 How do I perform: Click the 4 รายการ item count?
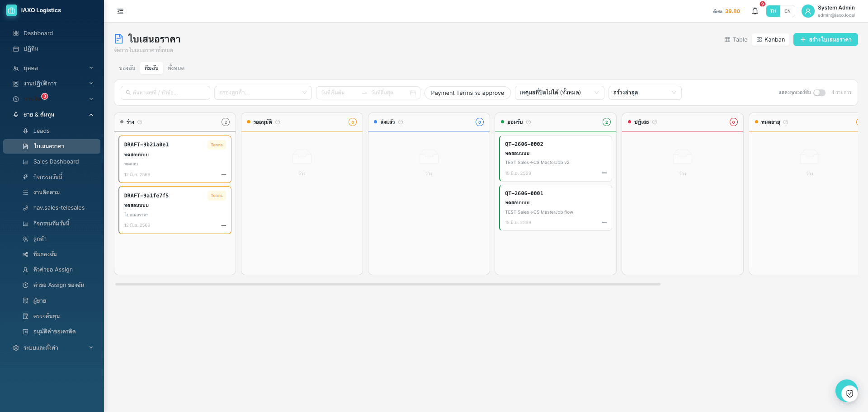(841, 93)
